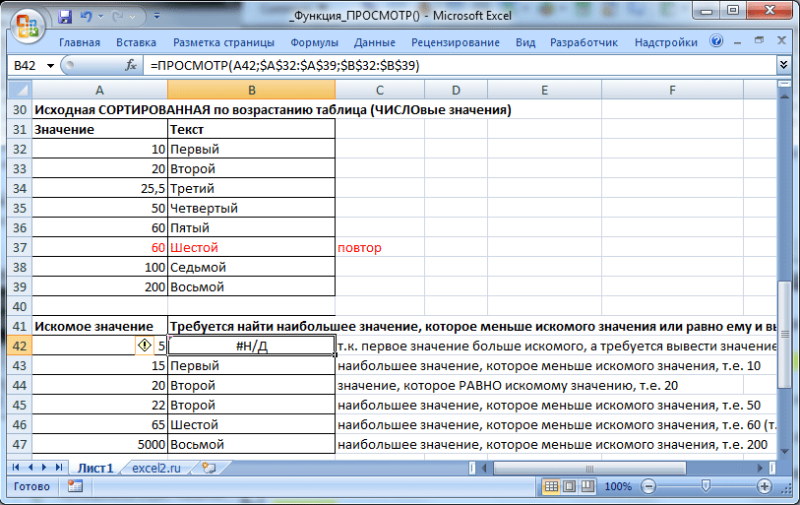
Task: Switch to Normal view layout button
Action: click(551, 486)
